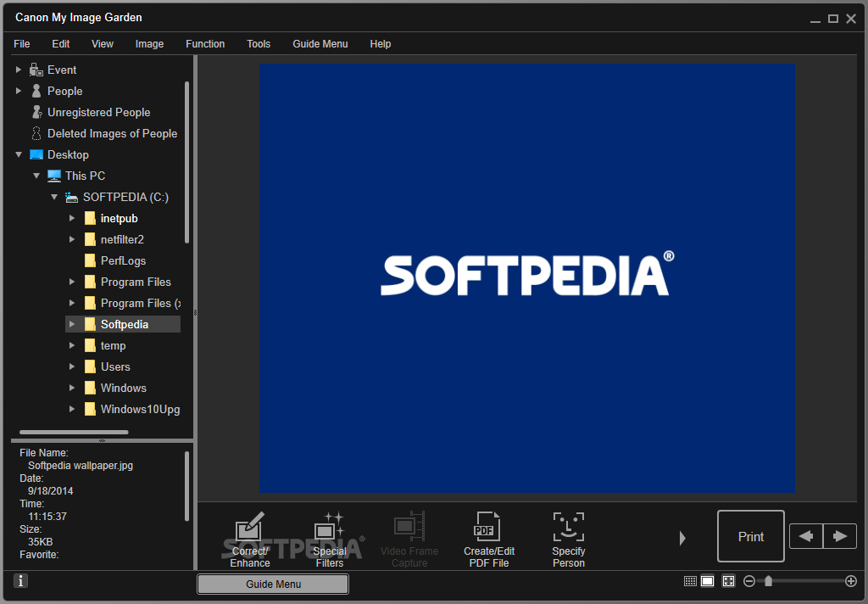Click the folder tree horizontal scrollbar
868x604 pixels.
click(x=74, y=432)
